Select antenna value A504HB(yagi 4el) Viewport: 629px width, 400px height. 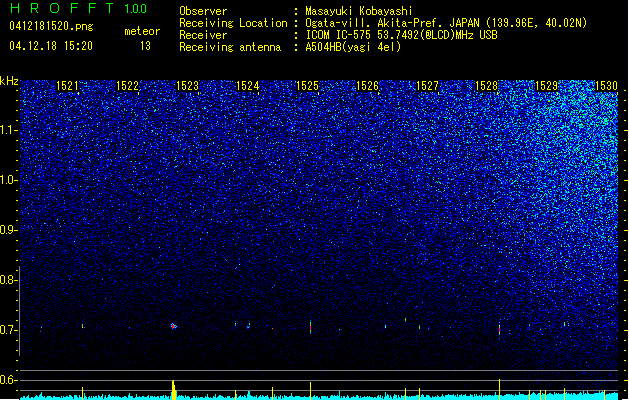click(353, 47)
